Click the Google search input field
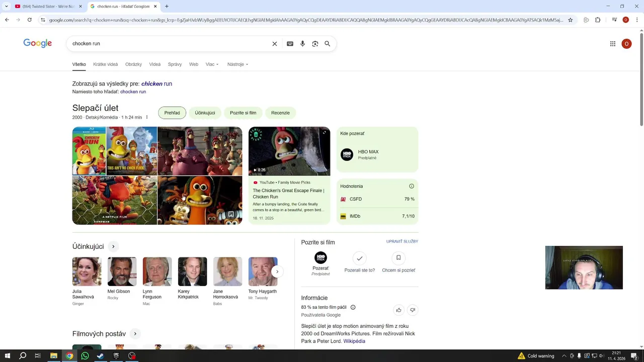The image size is (644, 362). point(170,44)
